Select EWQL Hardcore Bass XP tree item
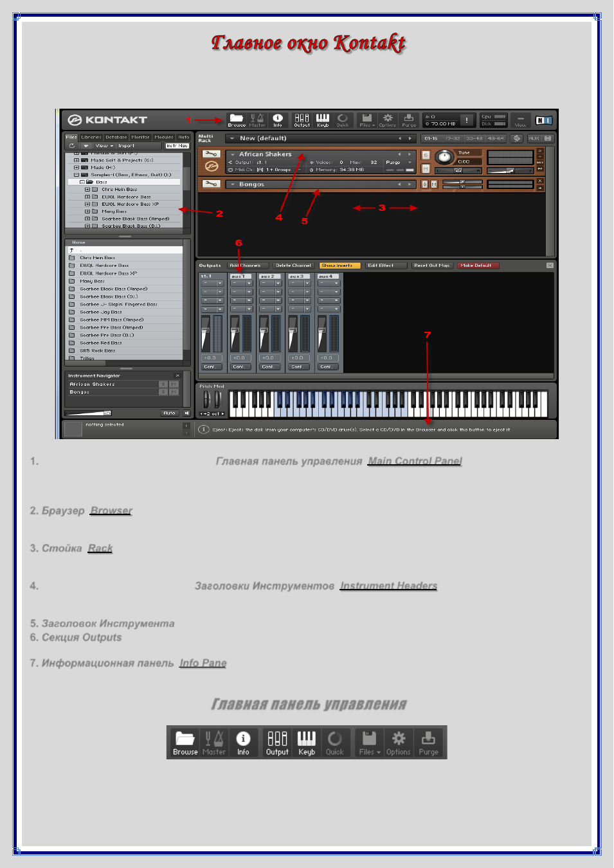 [130, 204]
